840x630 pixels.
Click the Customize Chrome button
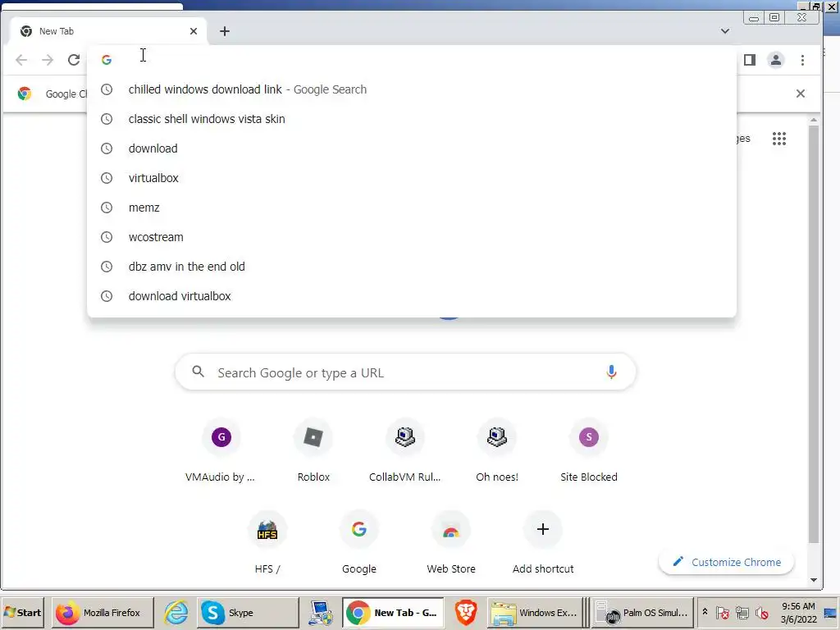pos(727,562)
